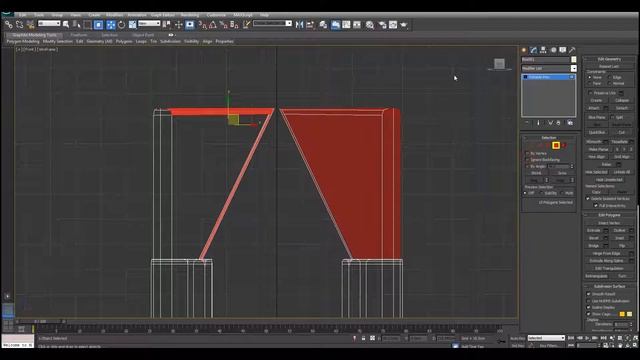Click the Edit Named Selection Sets icon
This screenshot has height=360, width=640.
246,25
